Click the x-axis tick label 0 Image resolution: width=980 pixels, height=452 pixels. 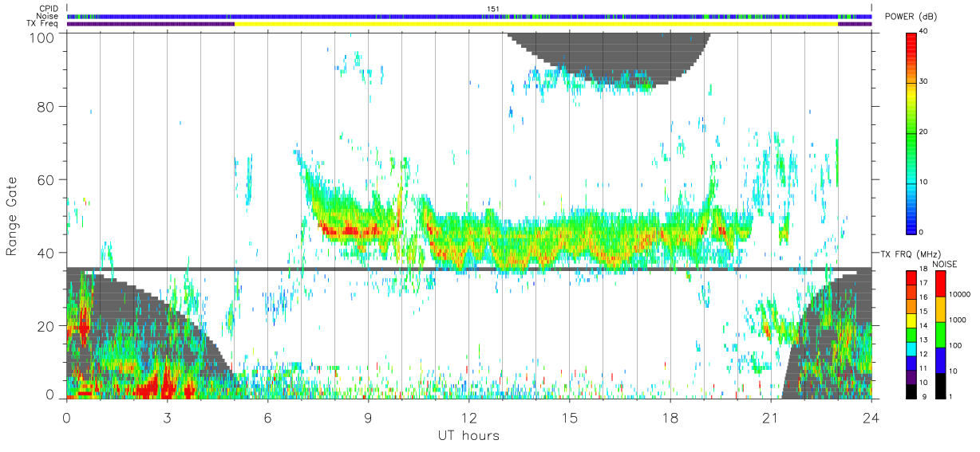66,417
